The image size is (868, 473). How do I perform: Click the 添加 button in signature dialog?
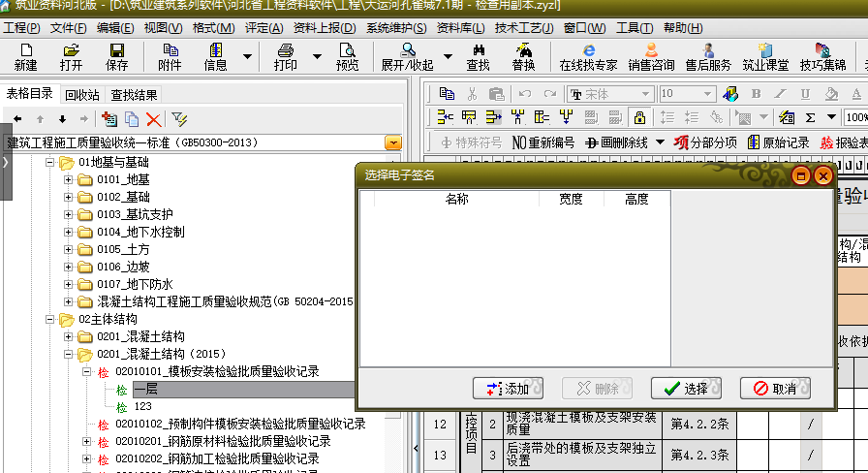click(508, 389)
